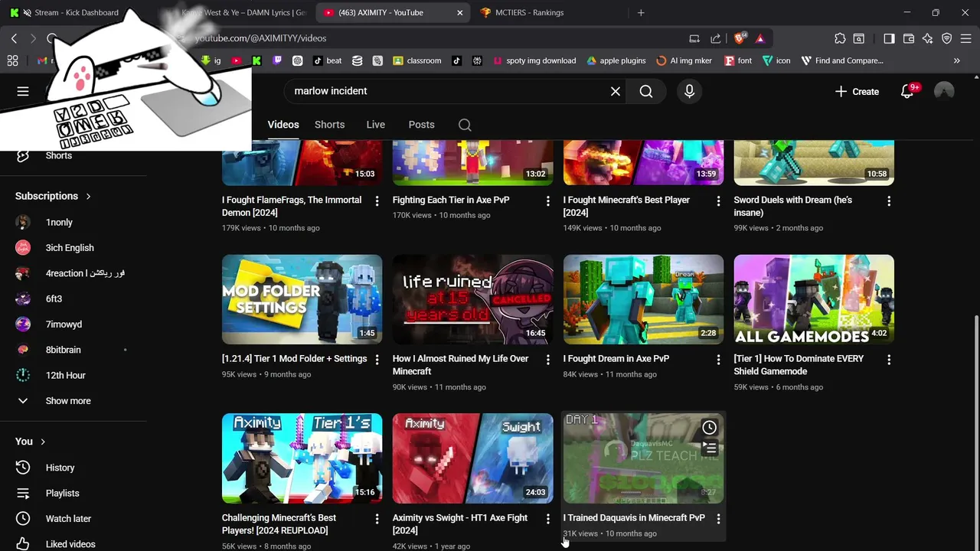Open the apps grid icon in bookmarks bar

[x=12, y=60]
